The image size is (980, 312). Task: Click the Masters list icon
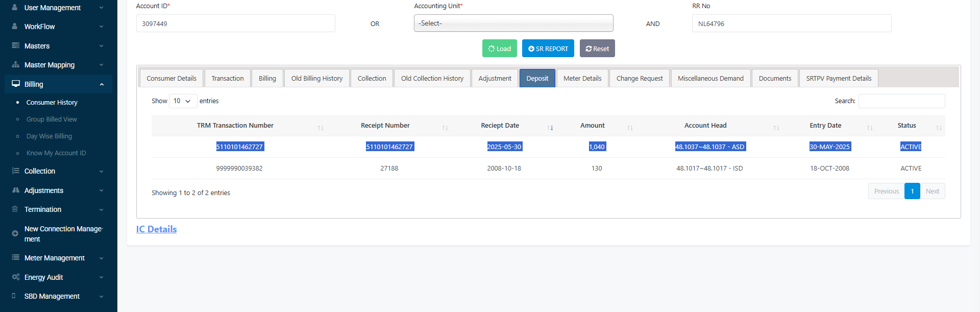pyautogui.click(x=15, y=45)
